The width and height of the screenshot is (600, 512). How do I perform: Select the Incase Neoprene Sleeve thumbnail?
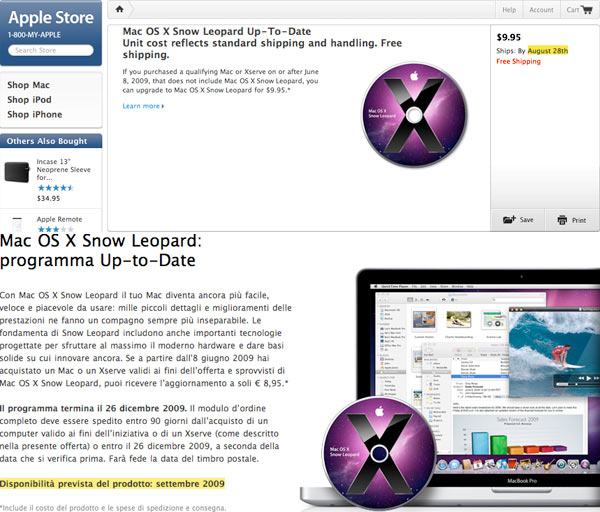17,172
